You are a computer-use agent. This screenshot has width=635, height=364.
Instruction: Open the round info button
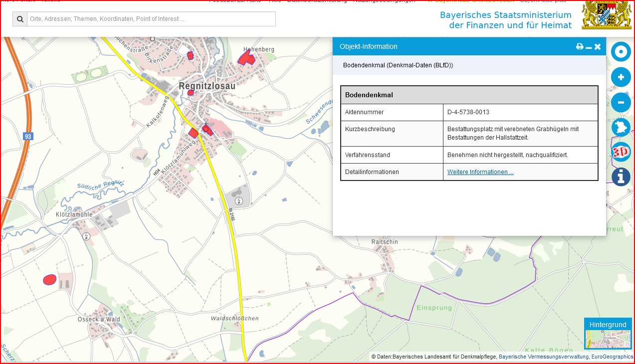coord(621,177)
